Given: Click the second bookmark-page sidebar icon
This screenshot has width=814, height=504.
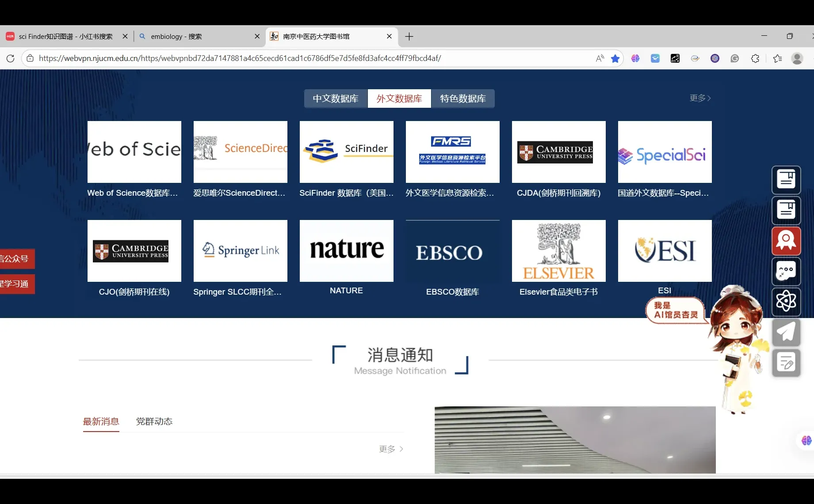Looking at the screenshot, I should [786, 210].
